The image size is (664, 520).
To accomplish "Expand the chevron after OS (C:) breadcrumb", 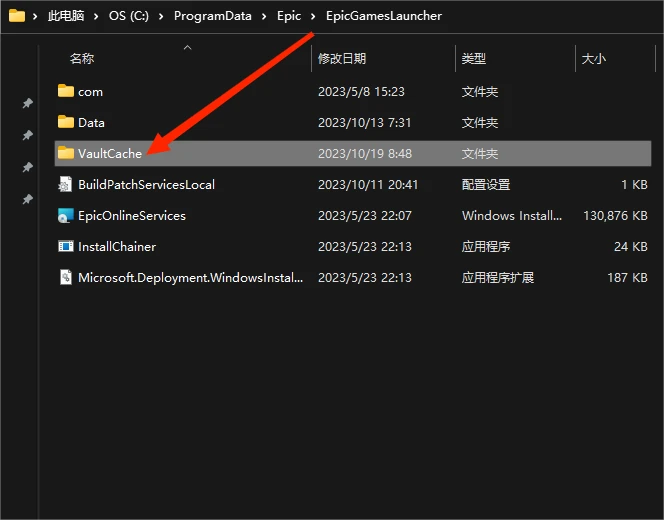I will 161,17.
